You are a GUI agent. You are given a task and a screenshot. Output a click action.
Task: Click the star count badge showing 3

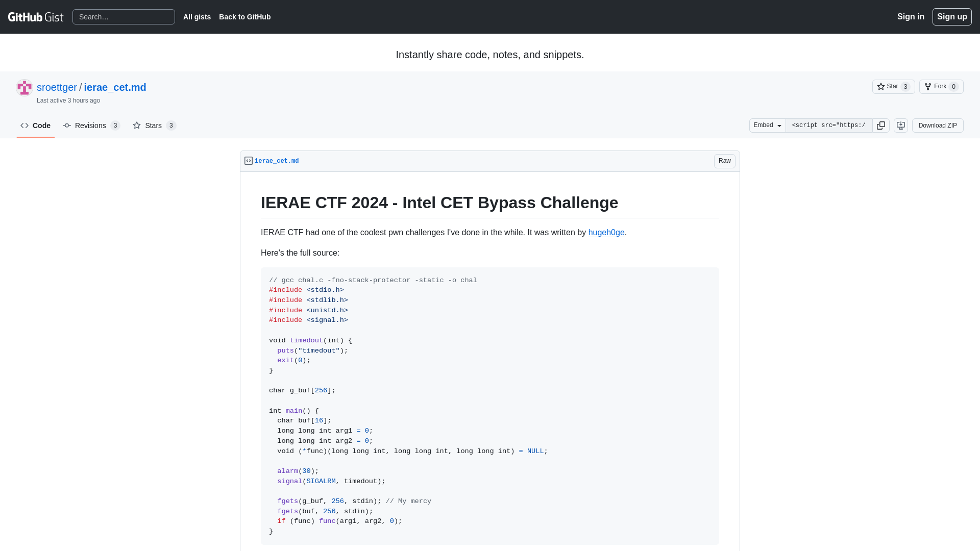coord(905,87)
